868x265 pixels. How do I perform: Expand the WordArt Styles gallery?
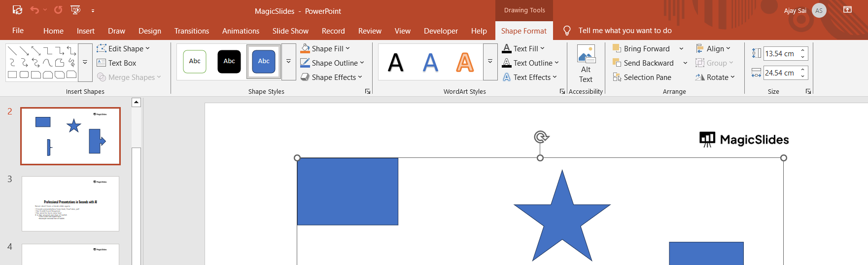coord(490,62)
